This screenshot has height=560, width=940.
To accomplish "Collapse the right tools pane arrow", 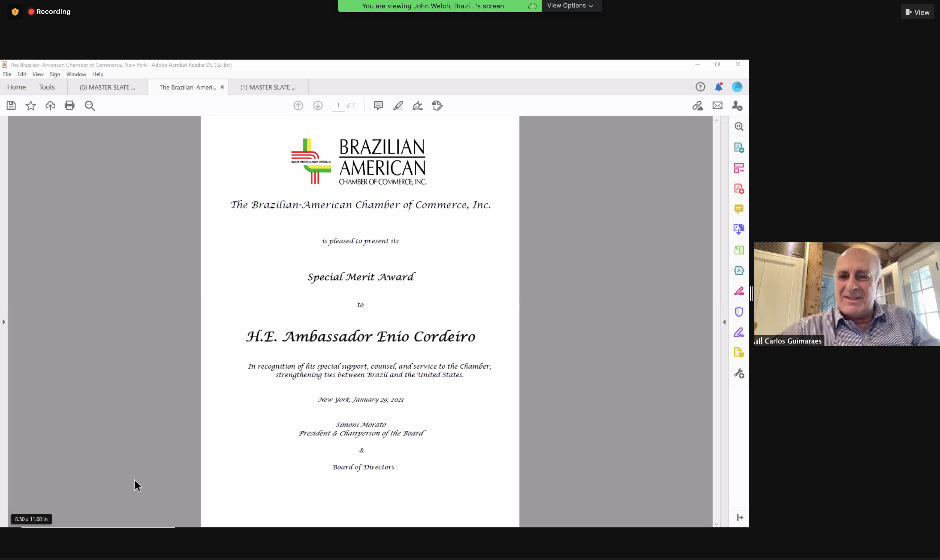I will (x=724, y=322).
